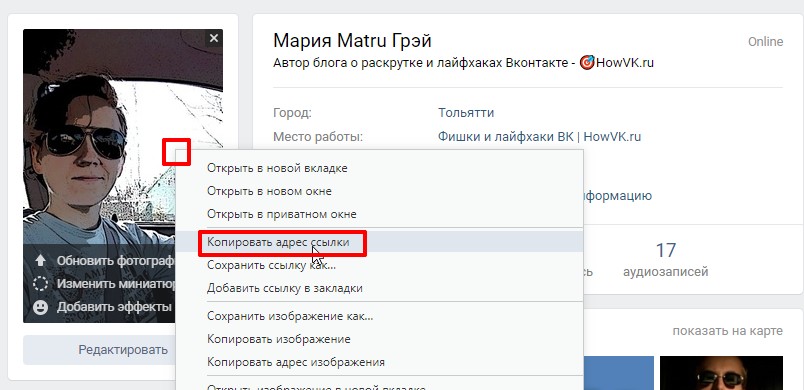Click the name "Мария Matru Грэй"
The height and width of the screenshot is (390, 804).
coord(352,40)
